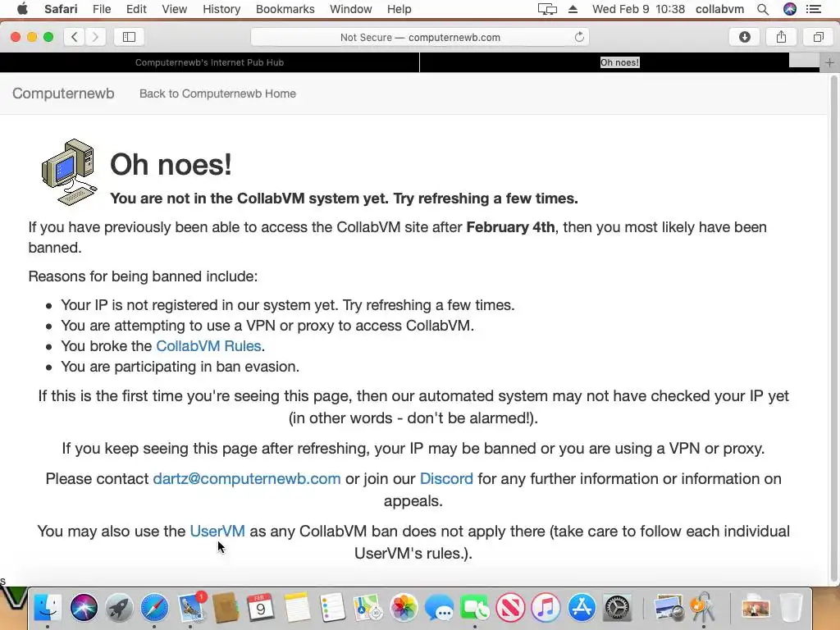Click the screen mirroring display icon
The image size is (840, 630).
[547, 9]
